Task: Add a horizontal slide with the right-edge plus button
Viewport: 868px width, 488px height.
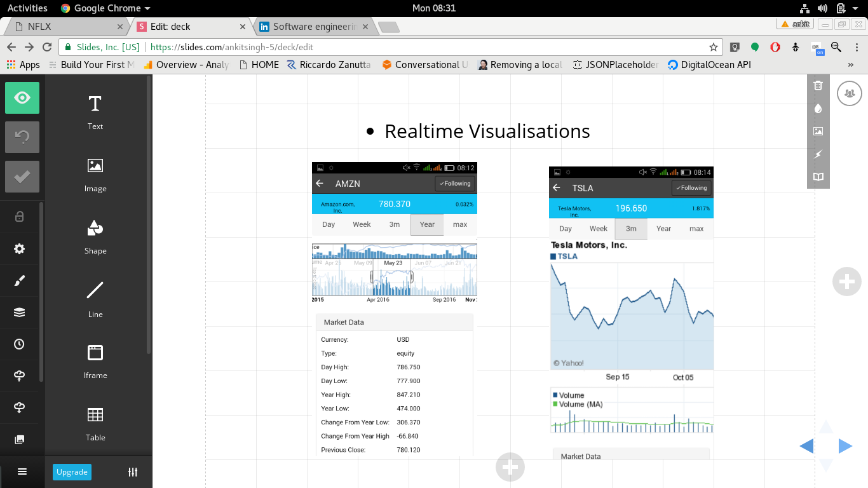Action: tap(846, 281)
